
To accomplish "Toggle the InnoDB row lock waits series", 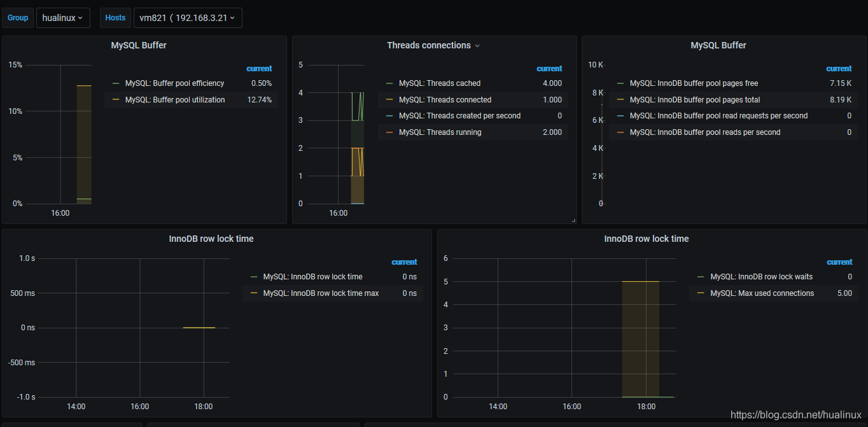I will coord(761,277).
